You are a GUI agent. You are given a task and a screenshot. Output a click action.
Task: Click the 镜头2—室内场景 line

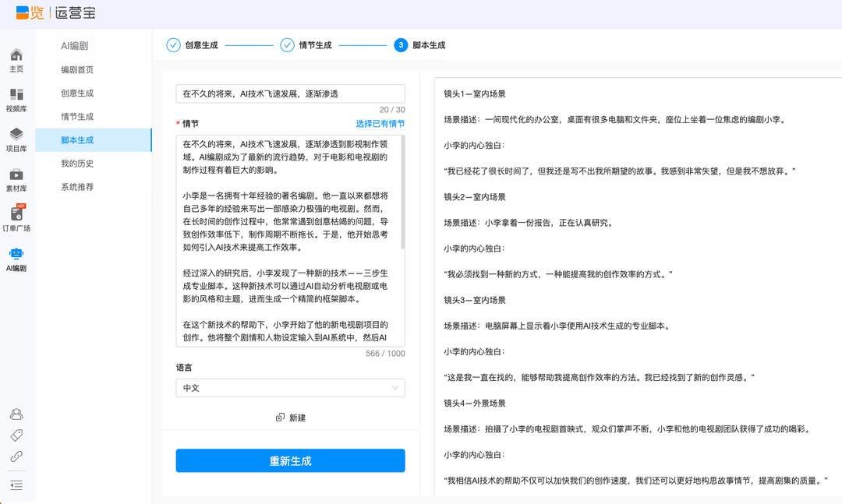475,197
